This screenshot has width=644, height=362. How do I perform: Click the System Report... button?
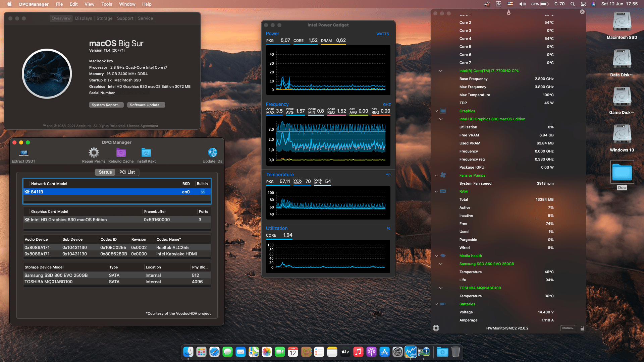tap(106, 105)
